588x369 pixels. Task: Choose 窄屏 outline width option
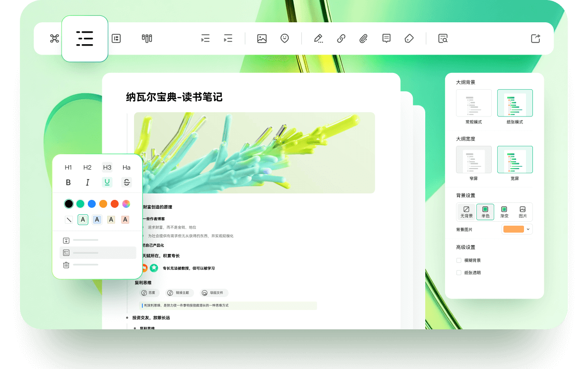click(473, 160)
